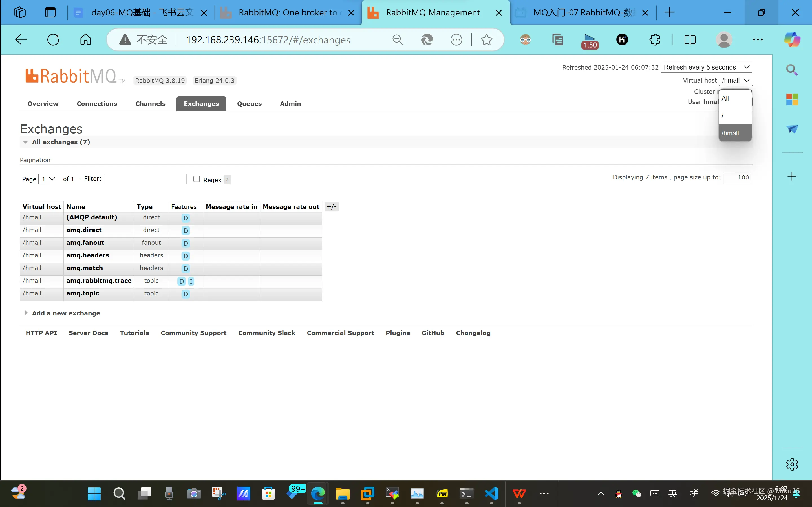Screen dimensions: 812x507
Task: Click the zoom out magnifier icon
Action: pyautogui.click(x=398, y=40)
